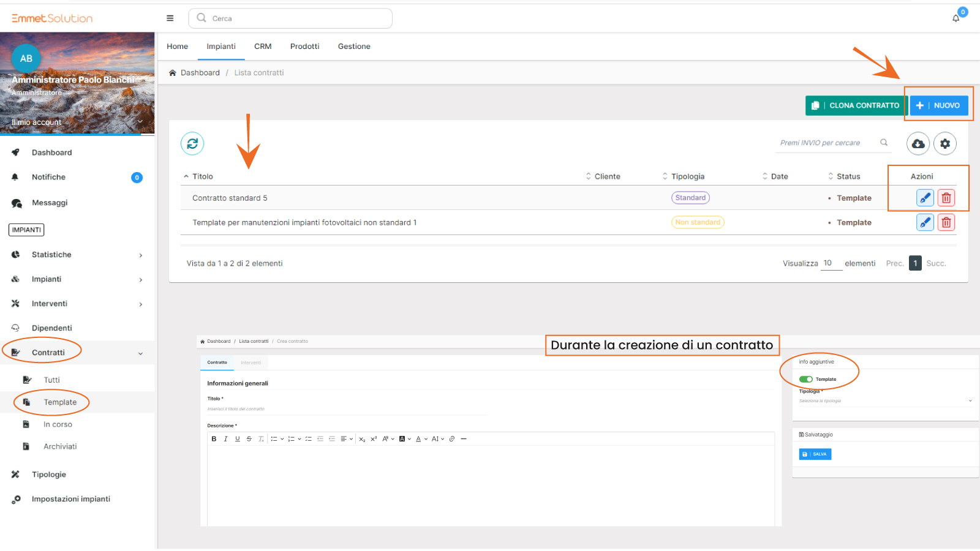Click the cloud download export icon
Screen dimensions: 980x551
point(918,143)
